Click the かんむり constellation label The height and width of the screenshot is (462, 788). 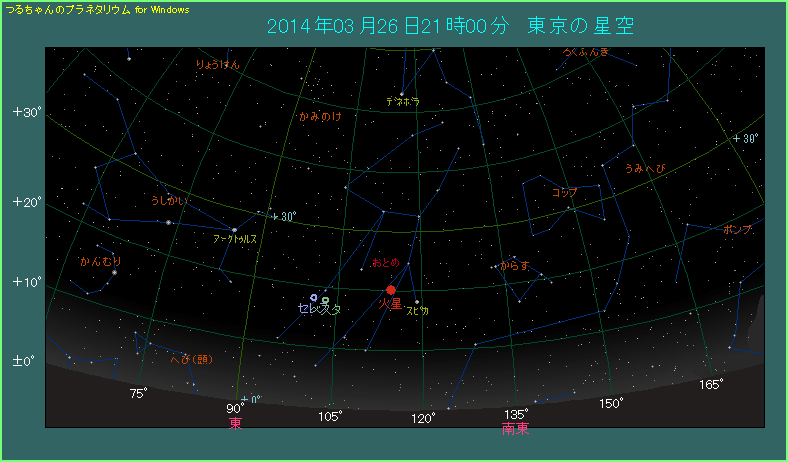click(100, 261)
